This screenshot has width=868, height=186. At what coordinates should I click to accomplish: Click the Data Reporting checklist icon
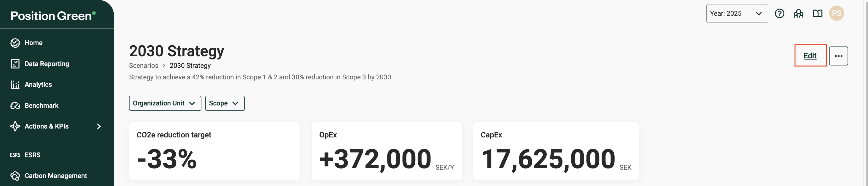tap(15, 64)
